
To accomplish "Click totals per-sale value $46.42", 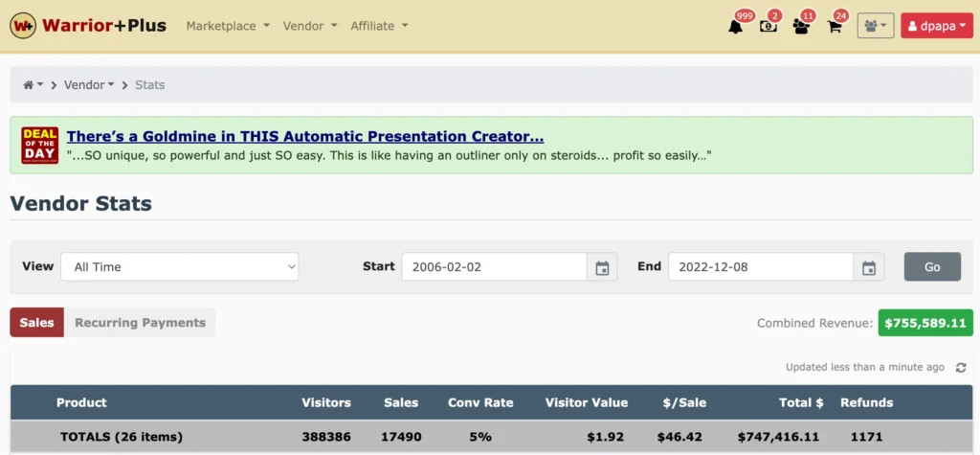I will (679, 436).
